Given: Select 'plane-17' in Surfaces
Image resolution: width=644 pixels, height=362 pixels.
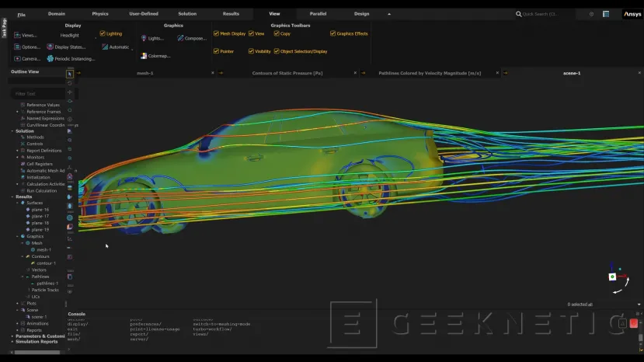Looking at the screenshot, I should click(40, 216).
